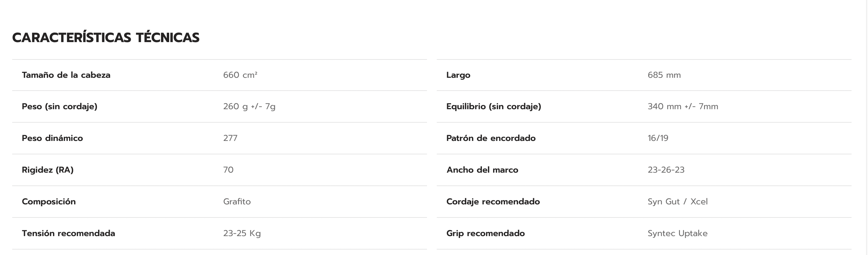This screenshot has width=868, height=255.
Task: Select the Syntec Uptake grip value
Action: [677, 233]
